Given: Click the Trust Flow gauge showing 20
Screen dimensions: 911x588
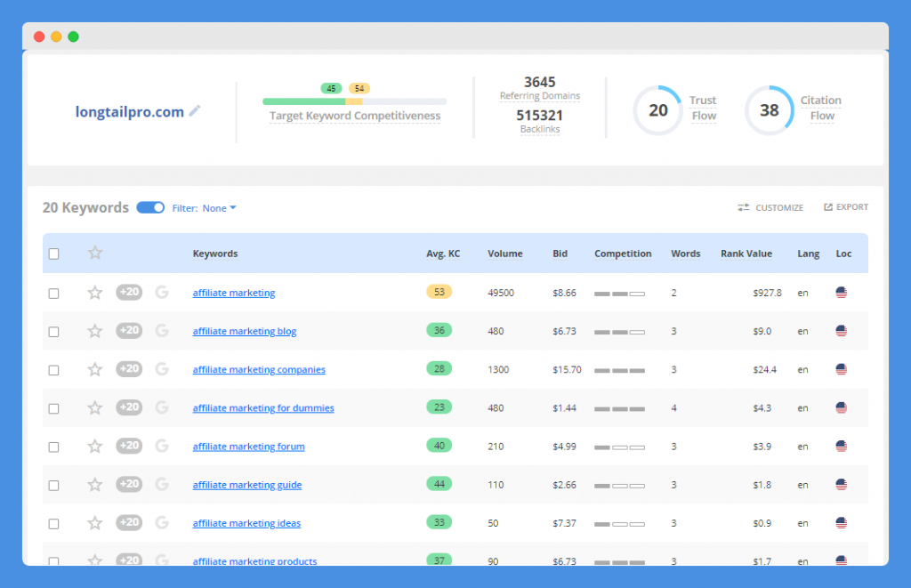Looking at the screenshot, I should pyautogui.click(x=657, y=110).
